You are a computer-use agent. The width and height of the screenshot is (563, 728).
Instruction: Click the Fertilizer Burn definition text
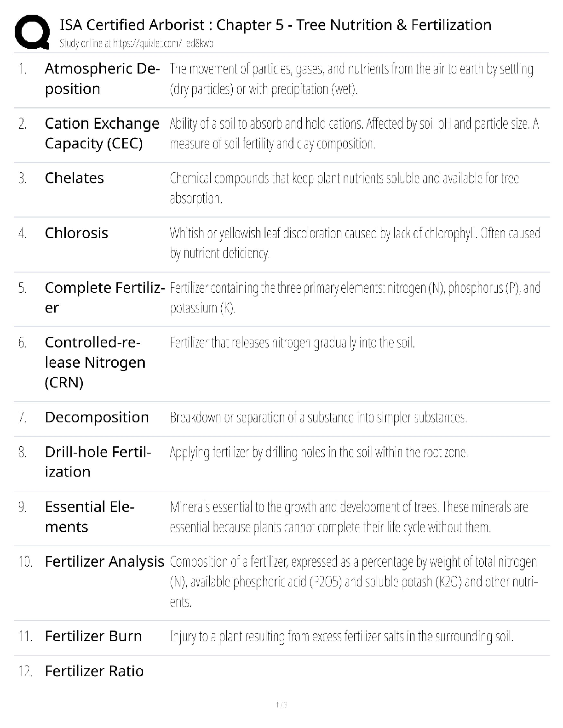(341, 637)
